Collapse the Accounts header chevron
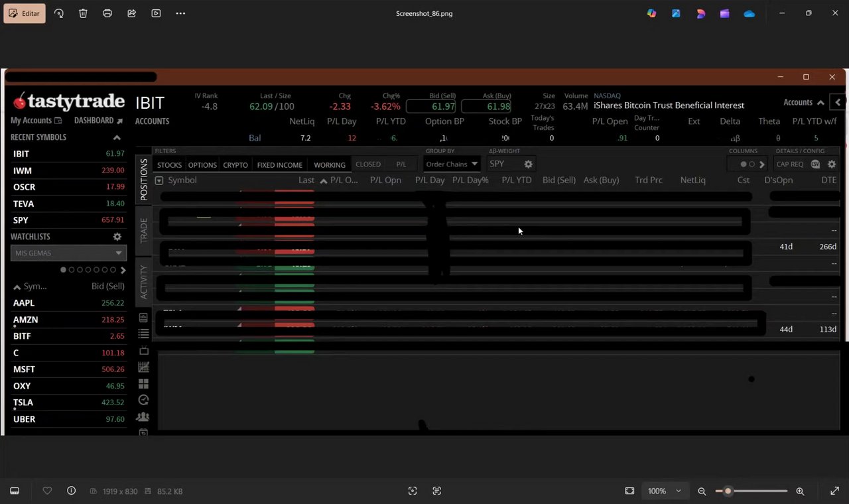This screenshot has width=849, height=504. [820, 103]
